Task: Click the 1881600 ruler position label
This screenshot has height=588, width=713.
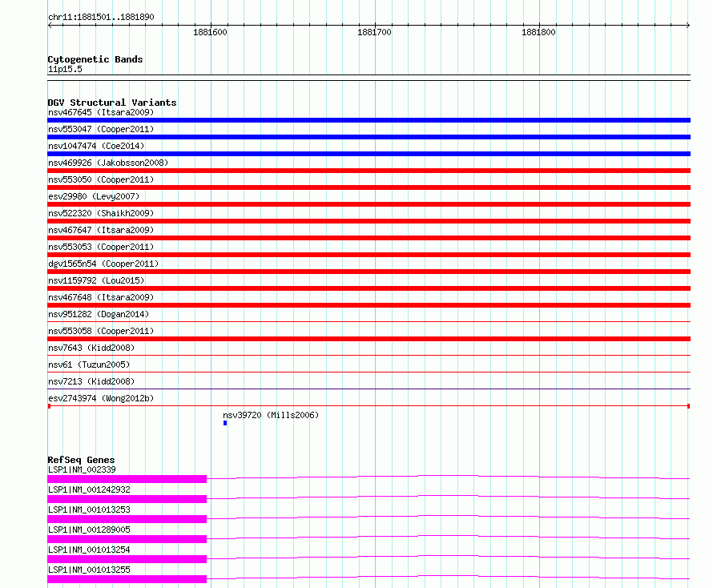Action: pyautogui.click(x=210, y=32)
